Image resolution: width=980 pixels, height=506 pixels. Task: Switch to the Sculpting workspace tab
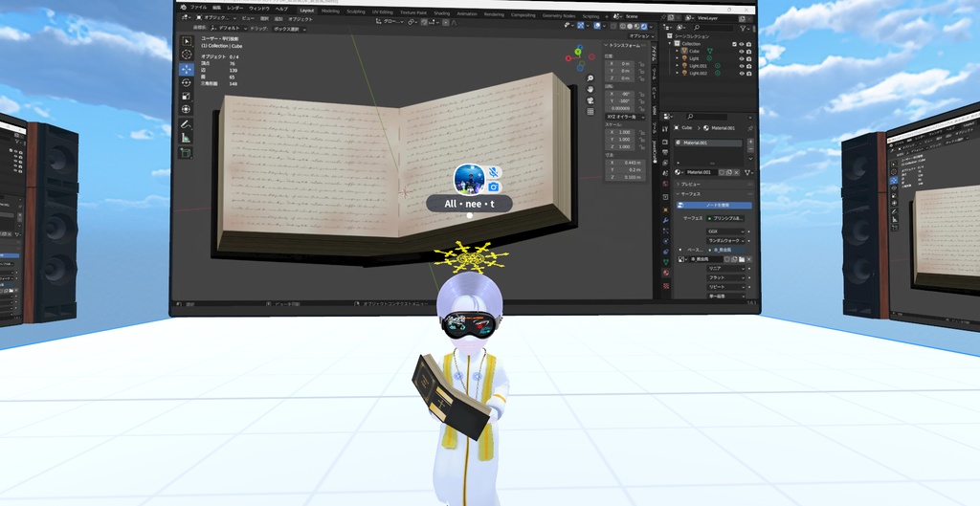click(356, 11)
